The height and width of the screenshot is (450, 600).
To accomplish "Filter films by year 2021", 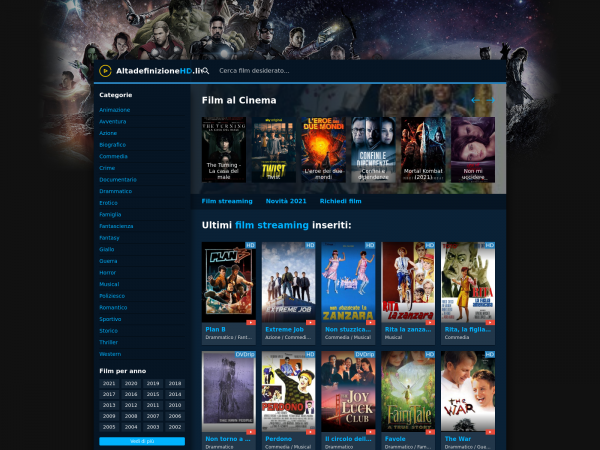I will point(109,383).
